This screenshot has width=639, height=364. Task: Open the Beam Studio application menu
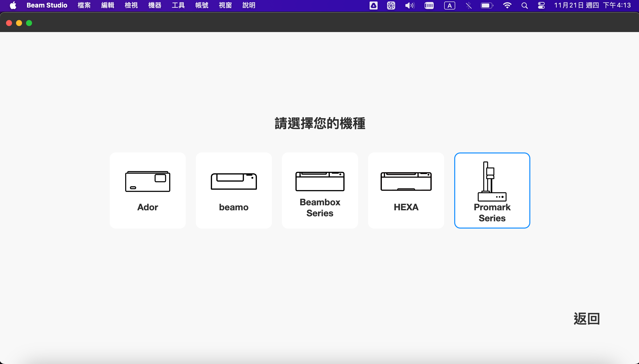click(47, 5)
